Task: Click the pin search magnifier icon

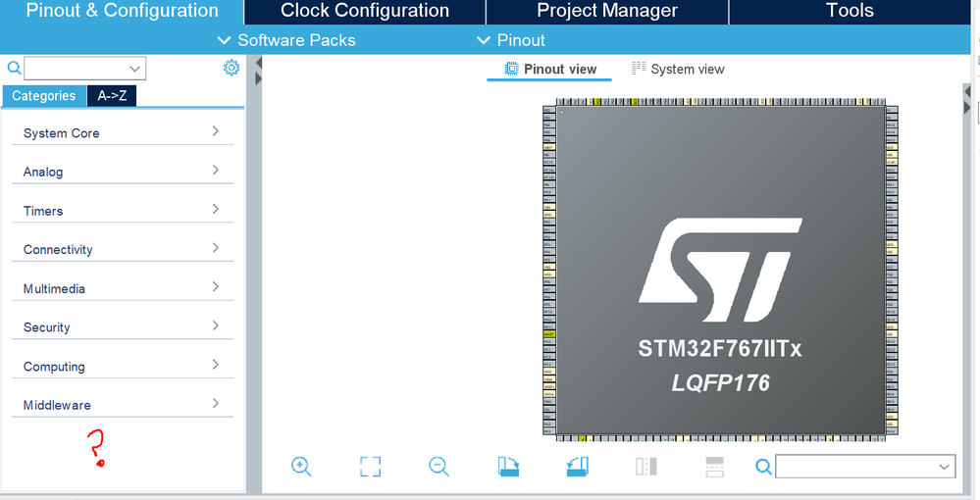Action: (x=764, y=467)
